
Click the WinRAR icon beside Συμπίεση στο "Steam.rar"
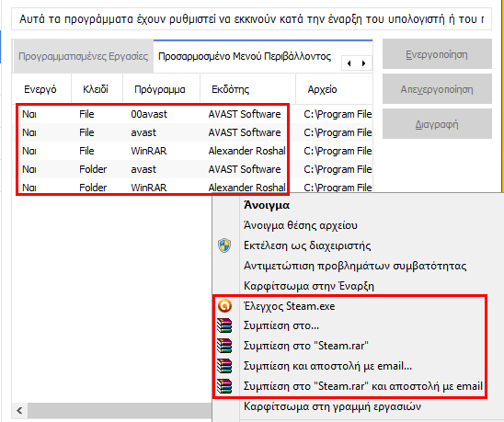coord(224,346)
